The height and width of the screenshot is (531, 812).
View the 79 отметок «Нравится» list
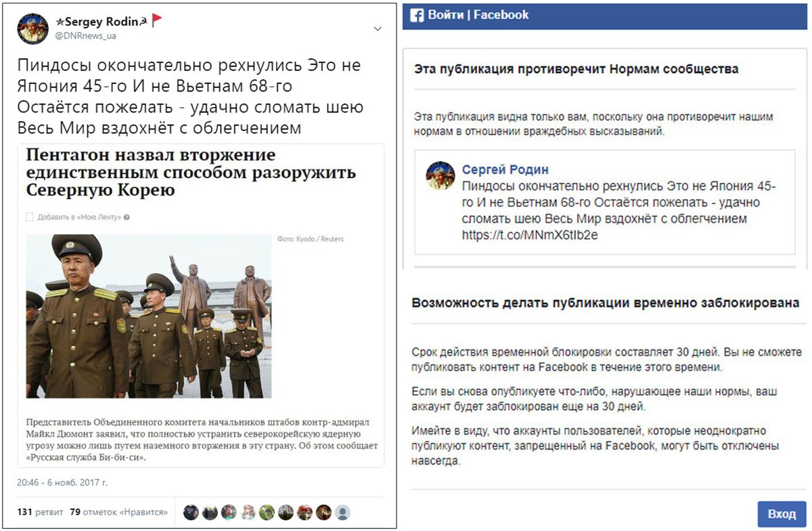(119, 512)
